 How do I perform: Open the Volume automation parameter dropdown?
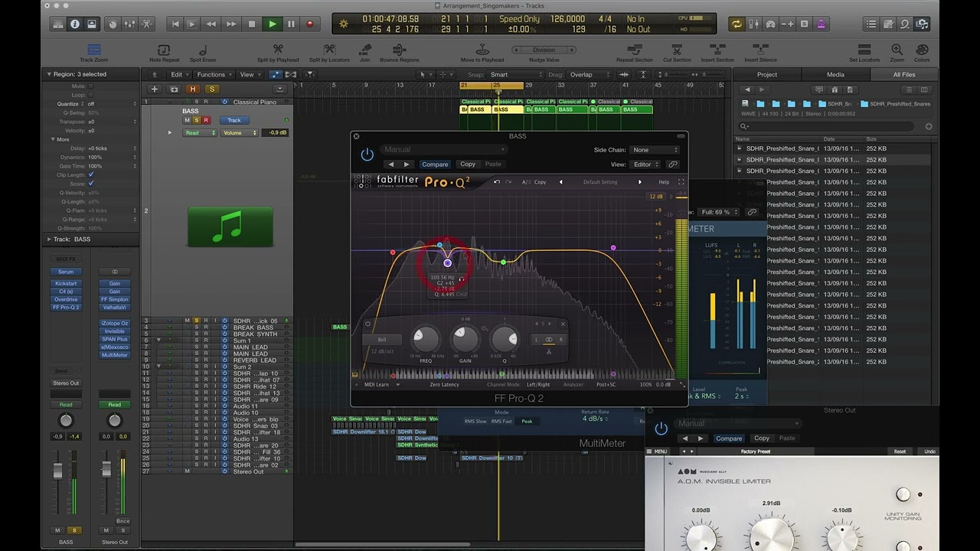240,132
